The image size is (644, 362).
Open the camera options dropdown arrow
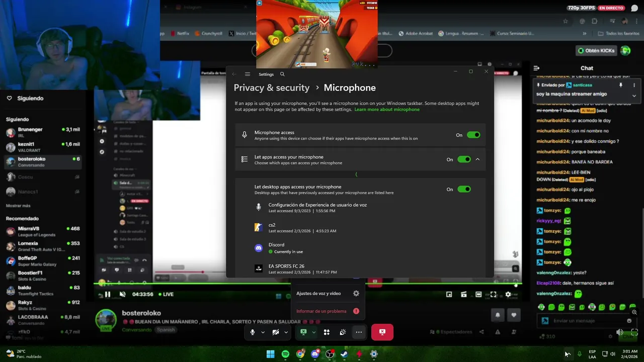[286, 332]
